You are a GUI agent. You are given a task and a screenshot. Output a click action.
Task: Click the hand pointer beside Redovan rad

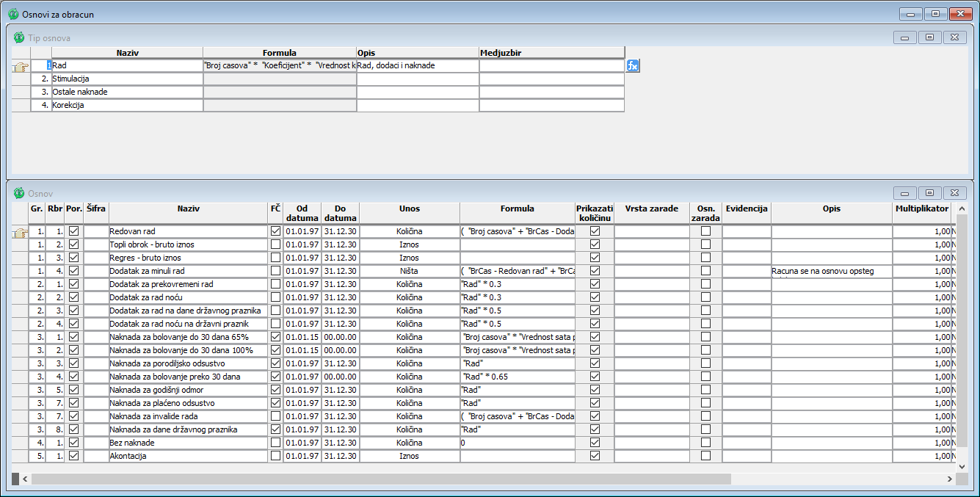[21, 232]
